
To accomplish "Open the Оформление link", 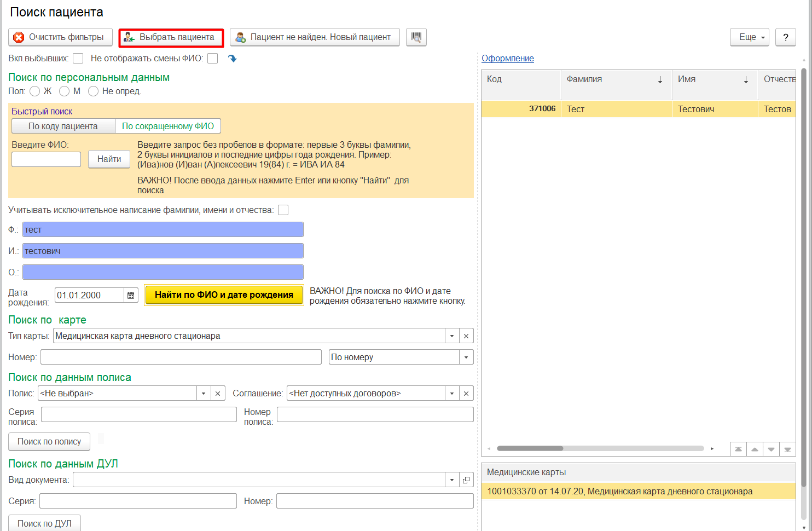I will (x=507, y=59).
